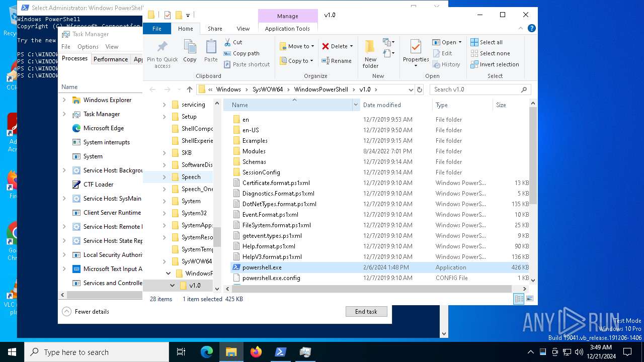Click Pin to Quick access icon
This screenshot has height=362, width=644.
[x=162, y=54]
